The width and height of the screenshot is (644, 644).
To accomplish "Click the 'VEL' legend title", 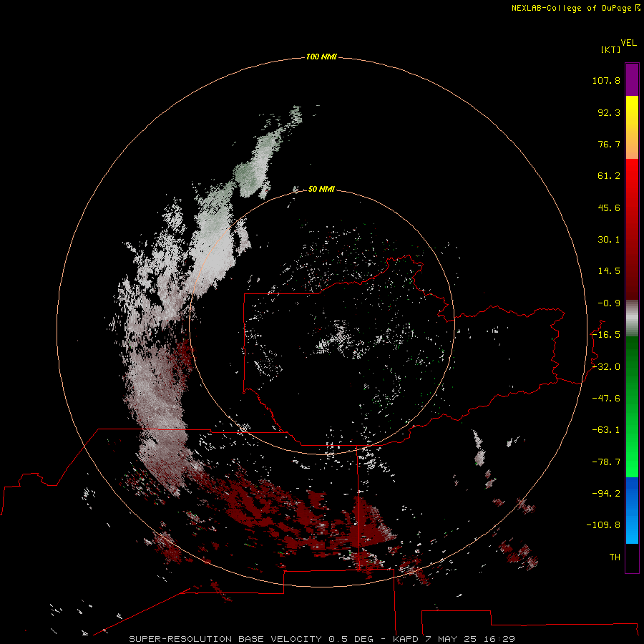I will tap(628, 43).
